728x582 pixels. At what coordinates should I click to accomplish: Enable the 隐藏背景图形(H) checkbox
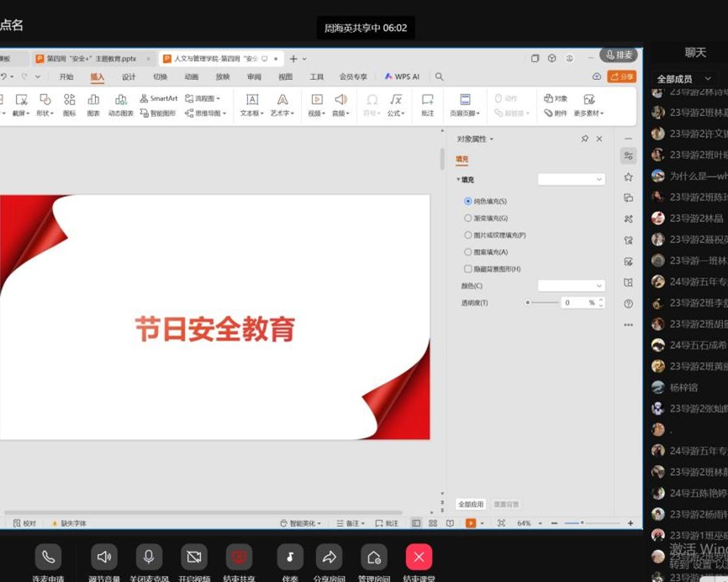(468, 269)
